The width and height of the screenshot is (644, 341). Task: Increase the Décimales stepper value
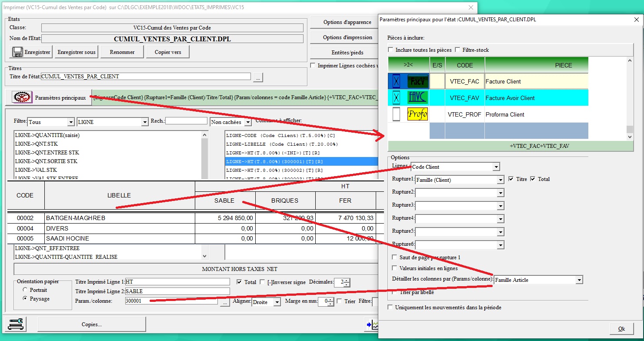(x=346, y=281)
